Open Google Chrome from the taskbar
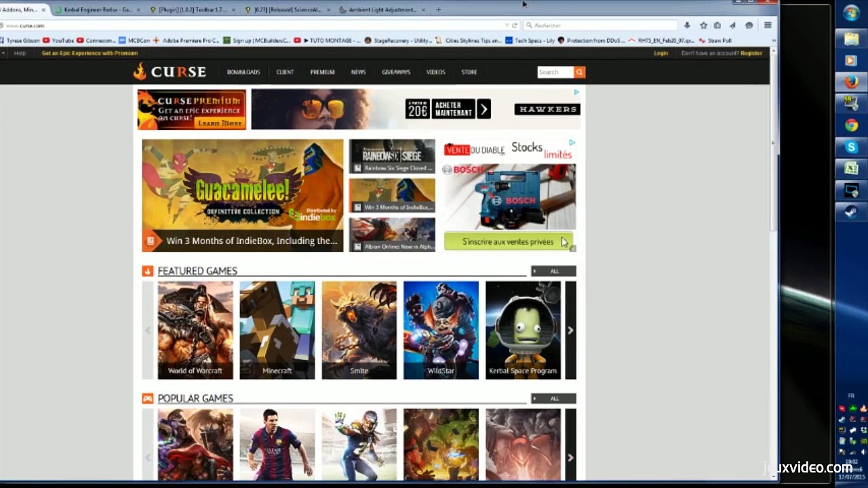Viewport: 868px width, 488px height. point(851,125)
